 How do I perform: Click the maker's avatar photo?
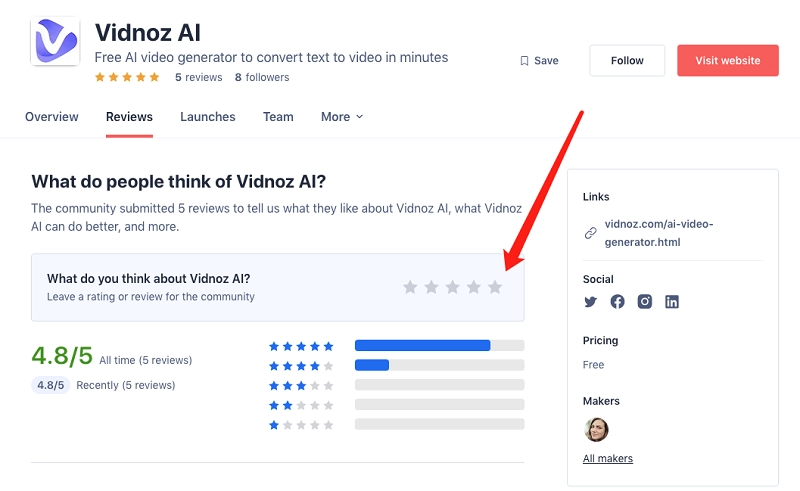[596, 429]
